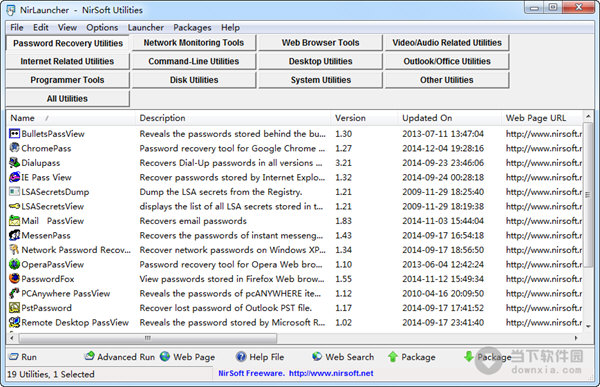Switch to Network Monitoring Tools
The height and width of the screenshot is (387, 600).
[x=194, y=42]
